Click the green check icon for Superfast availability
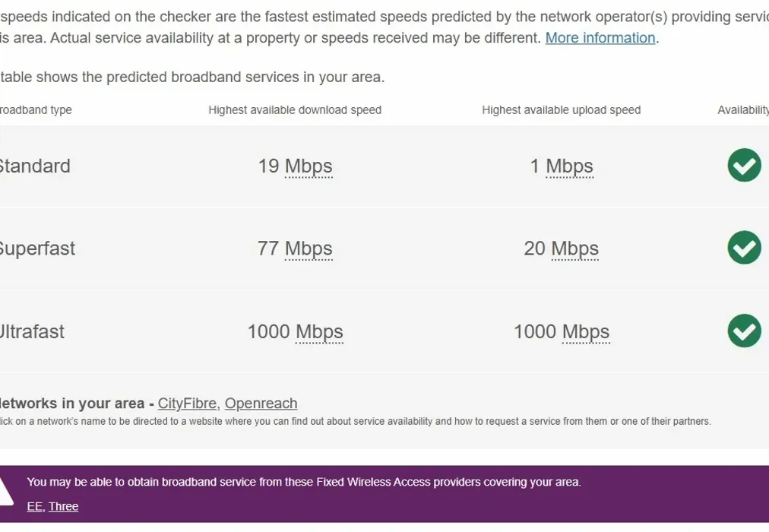The width and height of the screenshot is (769, 532). (744, 248)
